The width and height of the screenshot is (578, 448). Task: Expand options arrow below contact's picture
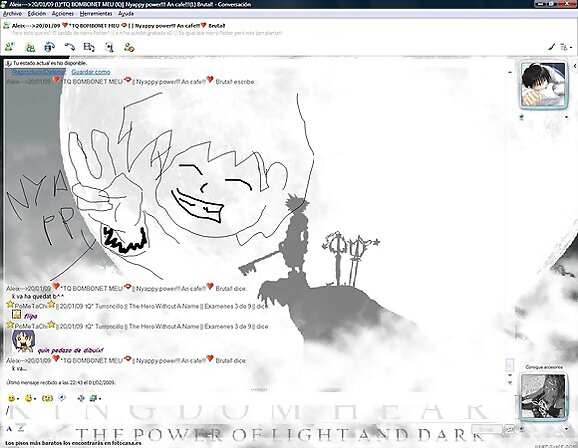(x=567, y=117)
